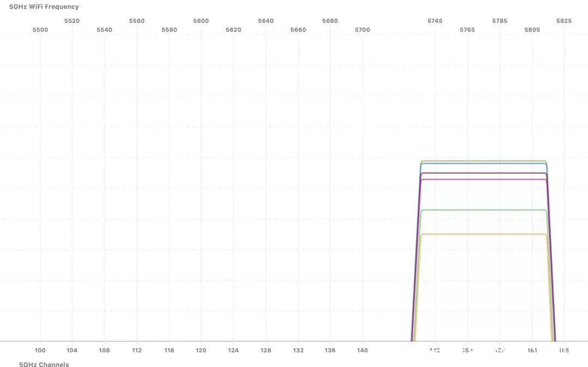Select the 5700 frequency label
588x367 pixels.
362,29
